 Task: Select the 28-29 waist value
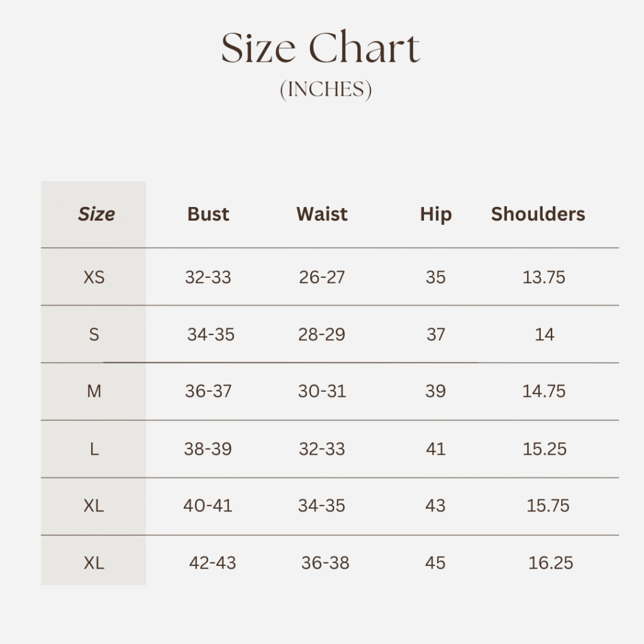click(321, 335)
